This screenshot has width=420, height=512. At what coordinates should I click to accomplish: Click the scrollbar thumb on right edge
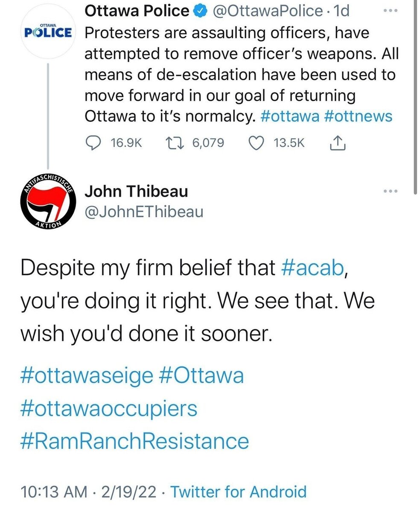[x=416, y=94]
